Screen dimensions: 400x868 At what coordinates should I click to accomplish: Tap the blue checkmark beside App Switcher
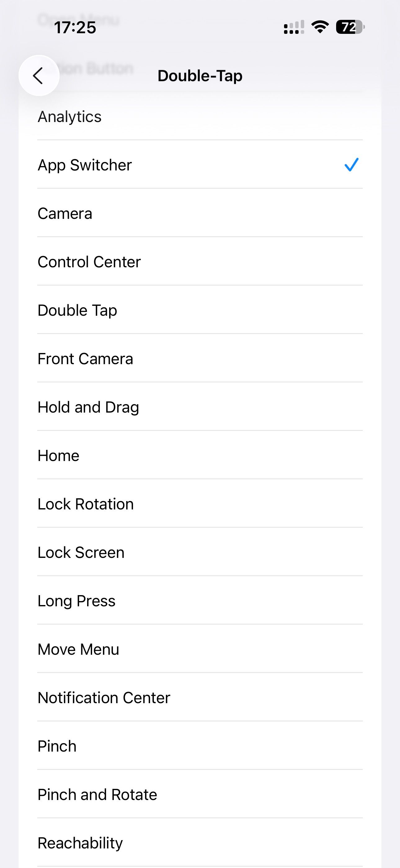[351, 165]
